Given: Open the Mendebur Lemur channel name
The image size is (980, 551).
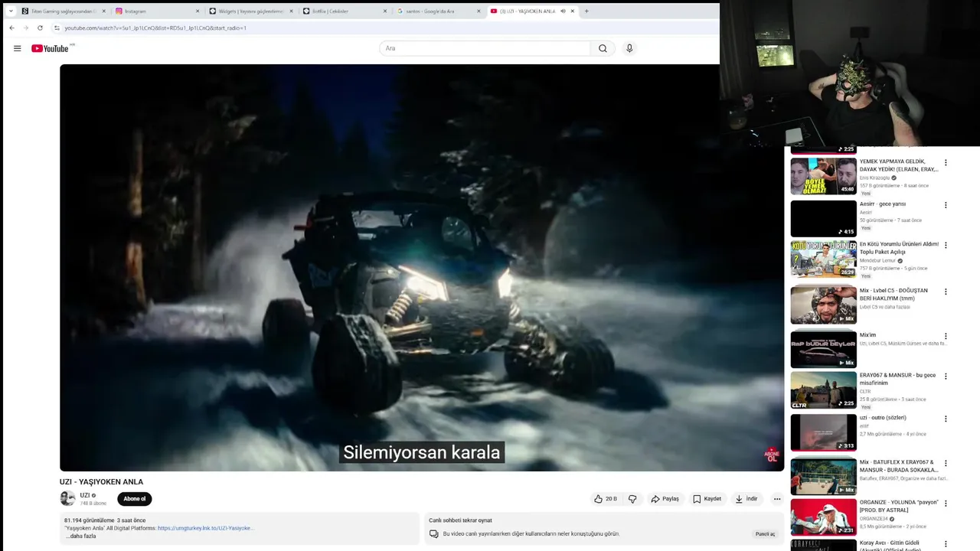Looking at the screenshot, I should pyautogui.click(x=877, y=260).
